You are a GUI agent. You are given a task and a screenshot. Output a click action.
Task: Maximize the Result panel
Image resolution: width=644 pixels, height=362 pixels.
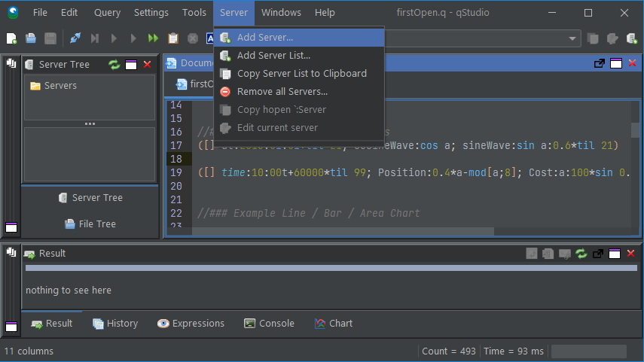615,254
